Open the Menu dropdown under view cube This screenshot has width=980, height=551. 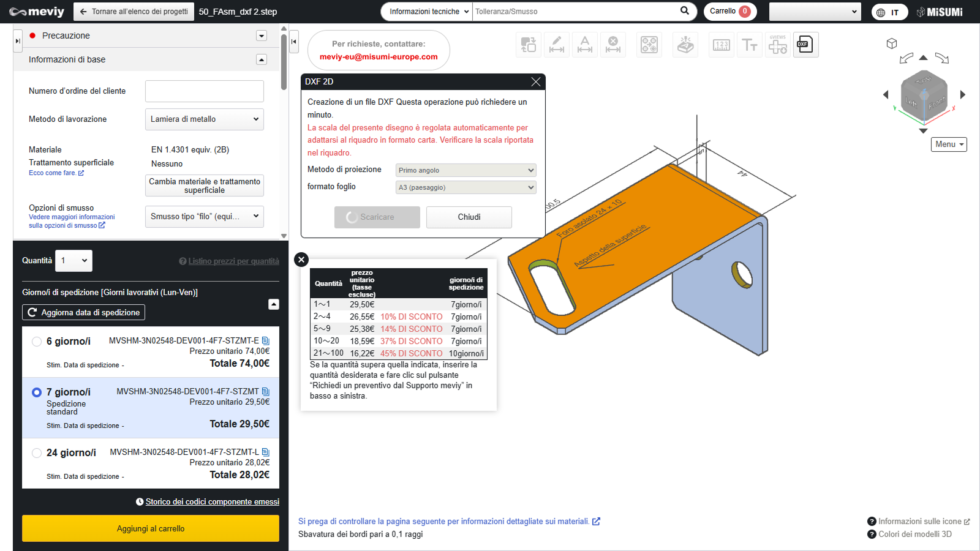pos(949,144)
